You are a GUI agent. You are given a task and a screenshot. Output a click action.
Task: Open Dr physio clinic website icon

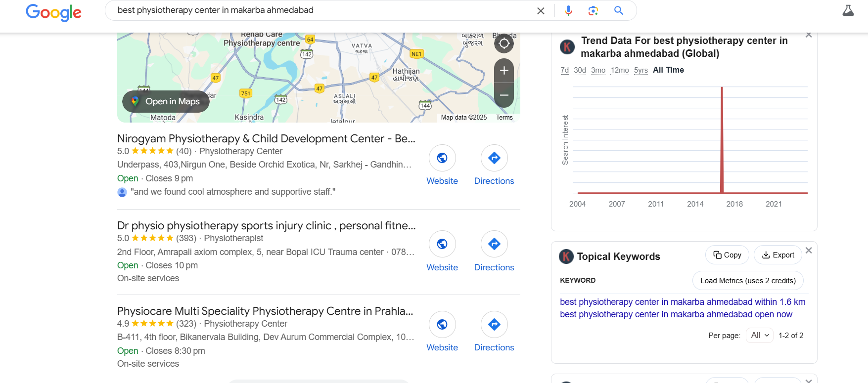click(442, 244)
